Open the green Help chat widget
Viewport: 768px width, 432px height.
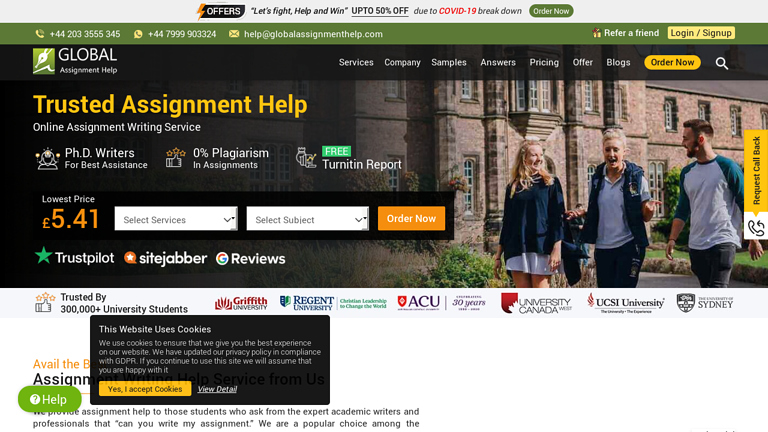click(49, 399)
